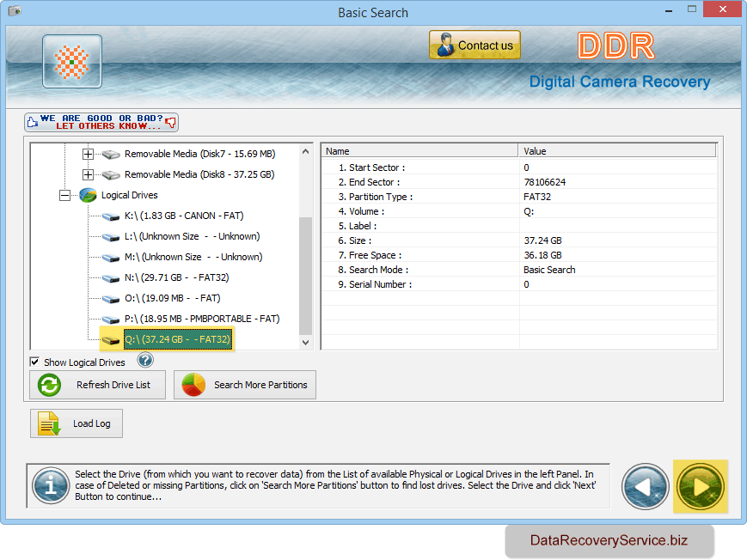Click drive icon next to O:\
Viewport: 747px width, 560px height.
(111, 299)
